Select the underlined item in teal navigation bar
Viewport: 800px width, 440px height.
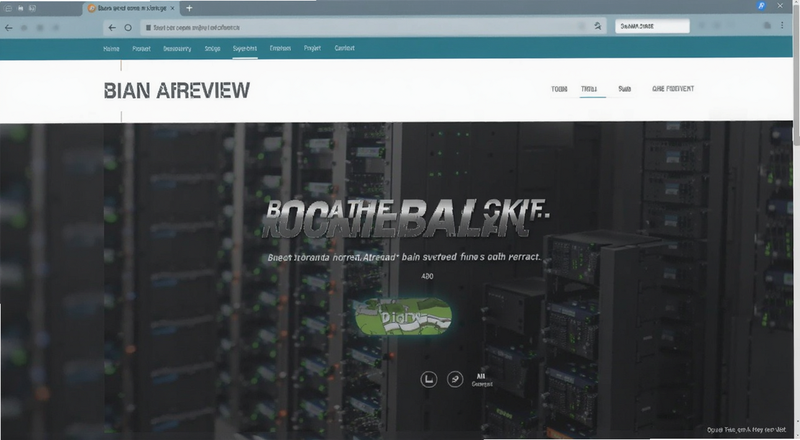(245, 48)
